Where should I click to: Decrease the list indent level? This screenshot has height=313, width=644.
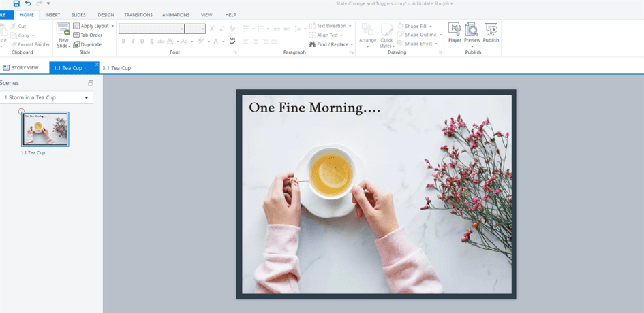277,29
